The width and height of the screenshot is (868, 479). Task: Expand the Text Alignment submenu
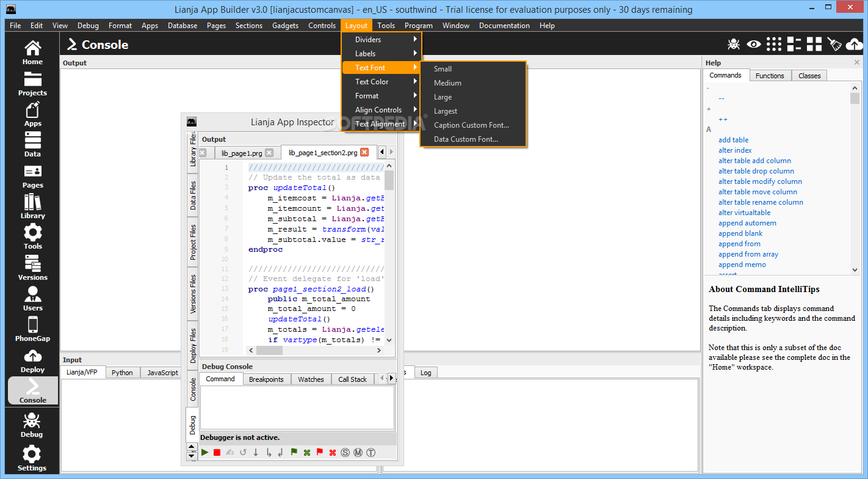tap(382, 124)
